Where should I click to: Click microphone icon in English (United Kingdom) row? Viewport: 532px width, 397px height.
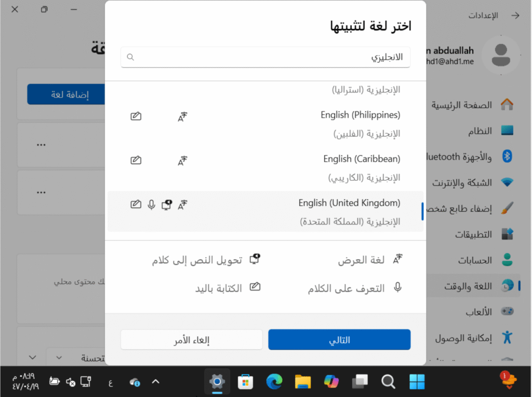(x=151, y=205)
